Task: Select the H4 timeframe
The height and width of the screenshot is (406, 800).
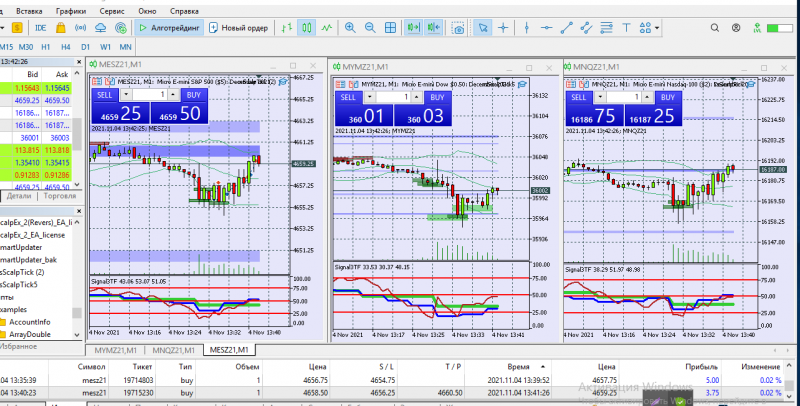Action: pyautogui.click(x=65, y=47)
